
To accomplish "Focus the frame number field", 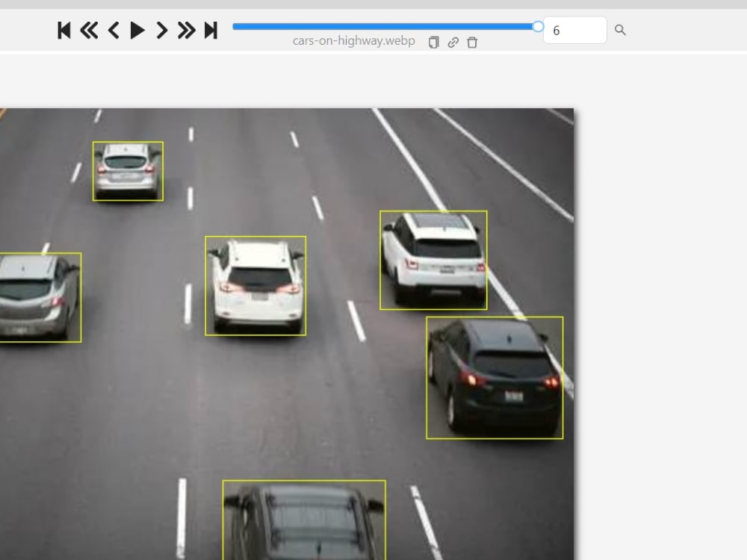I will click(575, 31).
